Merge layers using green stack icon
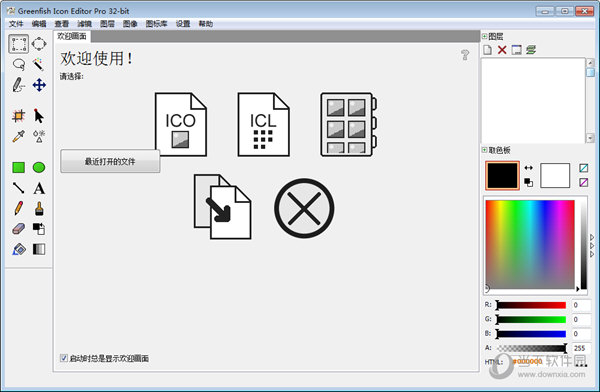This screenshot has height=392, width=600. tap(531, 50)
